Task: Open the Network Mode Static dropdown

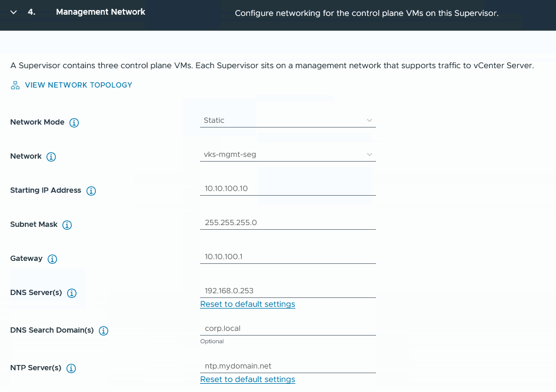Action: [288, 120]
